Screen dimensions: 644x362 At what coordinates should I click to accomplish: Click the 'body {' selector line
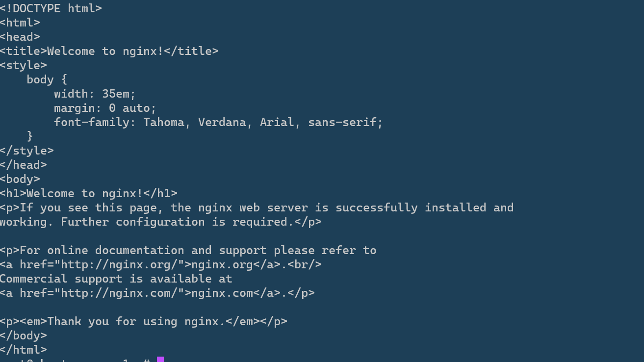(x=47, y=79)
